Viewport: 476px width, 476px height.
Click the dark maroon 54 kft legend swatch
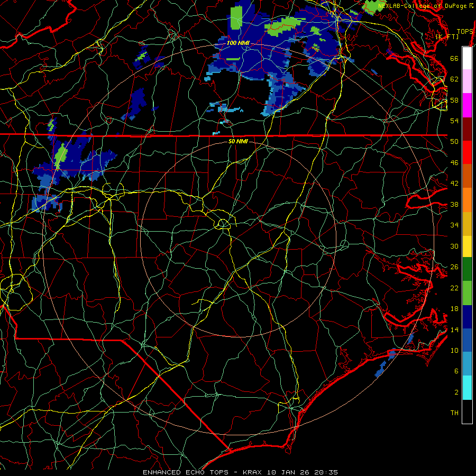click(467, 129)
